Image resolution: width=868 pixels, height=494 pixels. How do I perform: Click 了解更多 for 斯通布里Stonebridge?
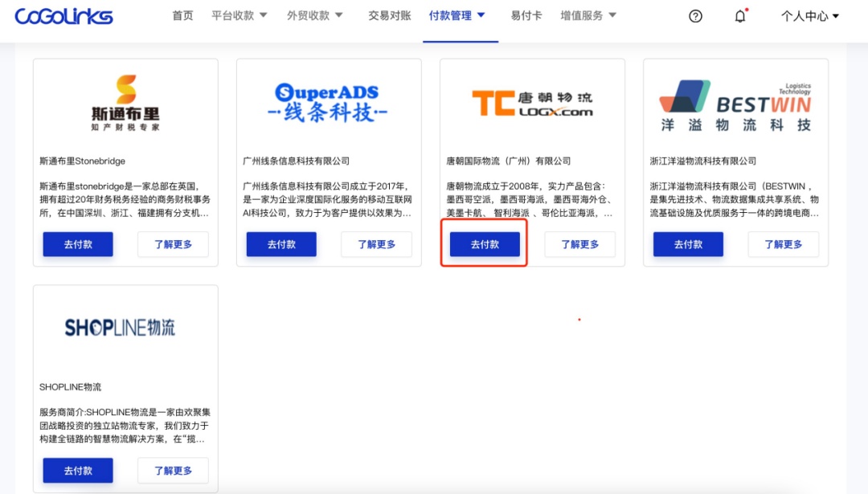[x=174, y=244]
